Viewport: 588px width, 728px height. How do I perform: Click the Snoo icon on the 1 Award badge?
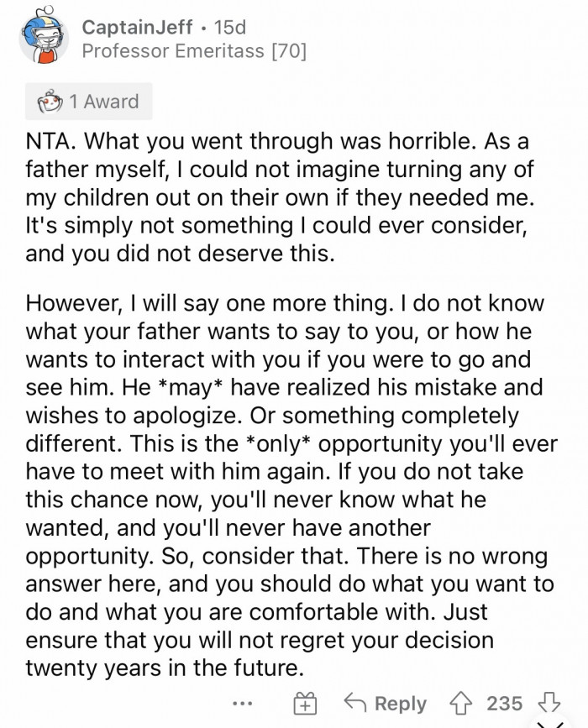pos(50,100)
